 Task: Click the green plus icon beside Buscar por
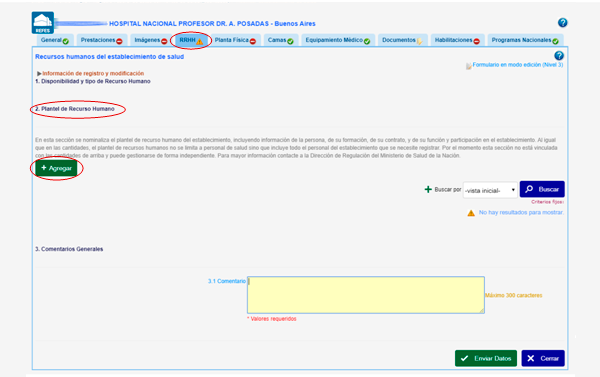tap(428, 189)
